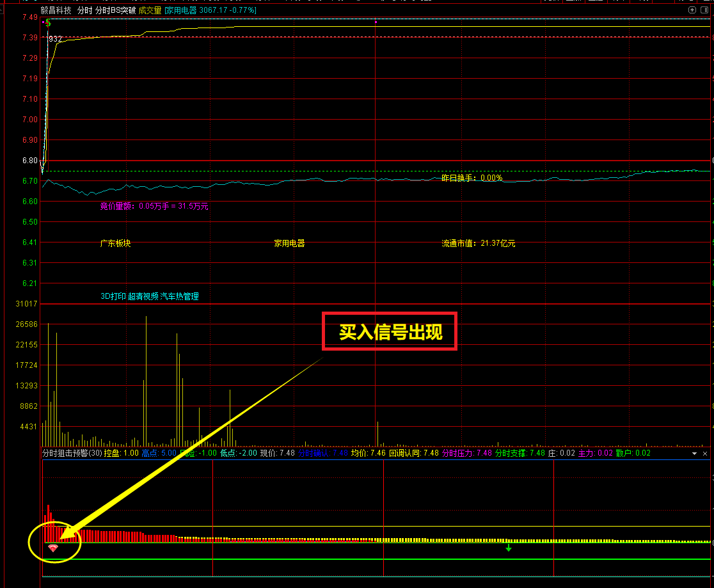Click the plus button at top right
The height and width of the screenshot is (588, 714).
click(x=705, y=10)
